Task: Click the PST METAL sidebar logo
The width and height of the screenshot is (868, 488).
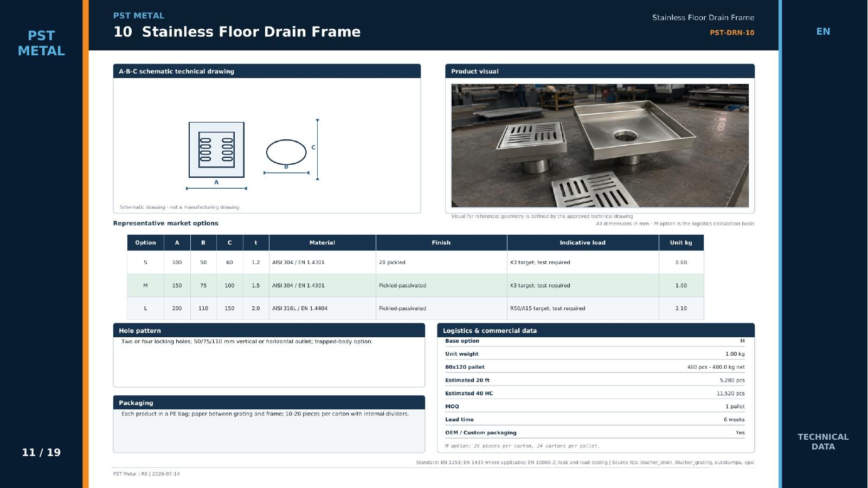Action: [x=41, y=43]
